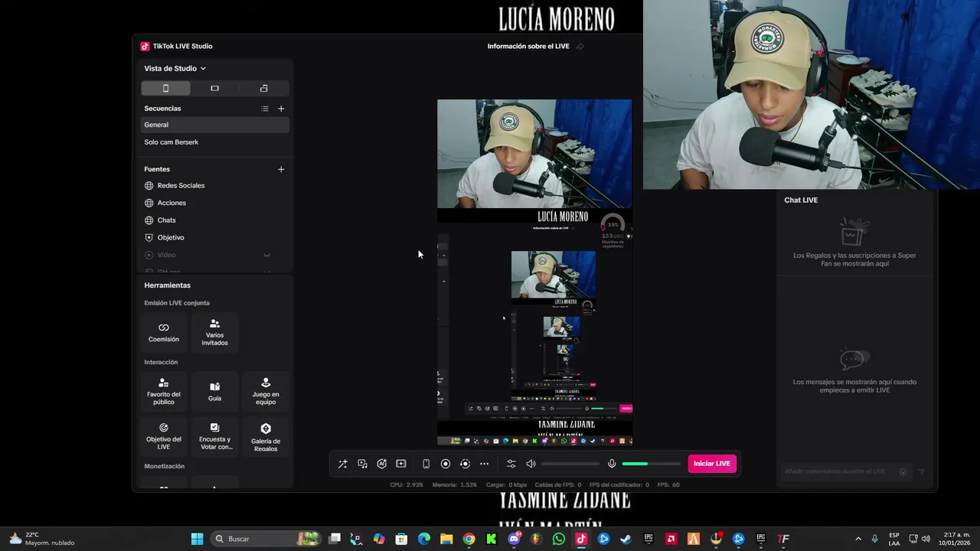Viewport: 980px width, 551px height.
Task: Open the ESP LAA language switcher
Action: pyautogui.click(x=894, y=539)
